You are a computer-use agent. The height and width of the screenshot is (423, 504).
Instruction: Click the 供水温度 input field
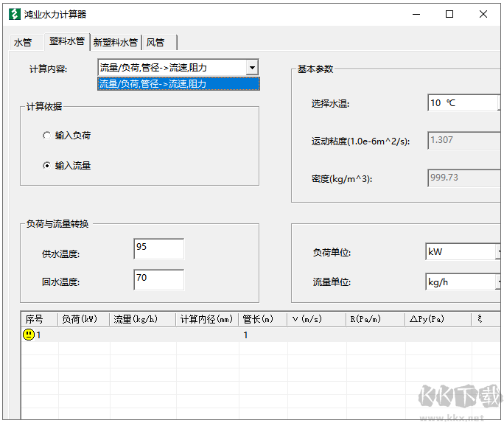(x=158, y=249)
